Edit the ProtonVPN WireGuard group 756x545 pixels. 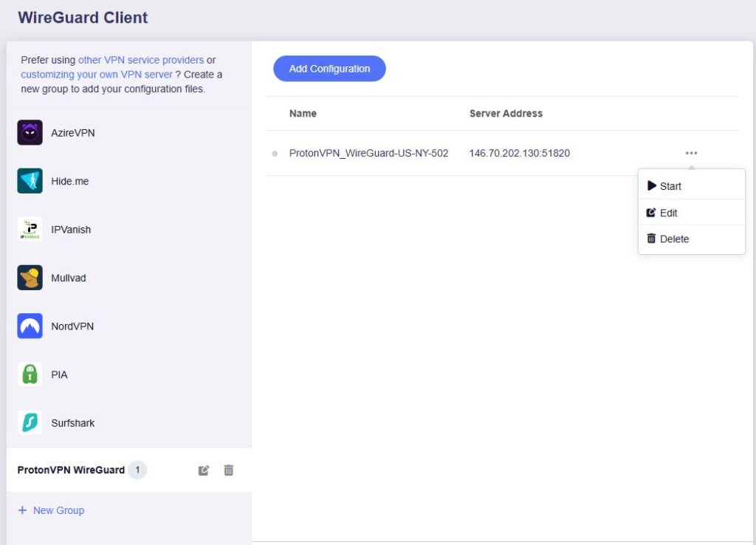coord(203,470)
